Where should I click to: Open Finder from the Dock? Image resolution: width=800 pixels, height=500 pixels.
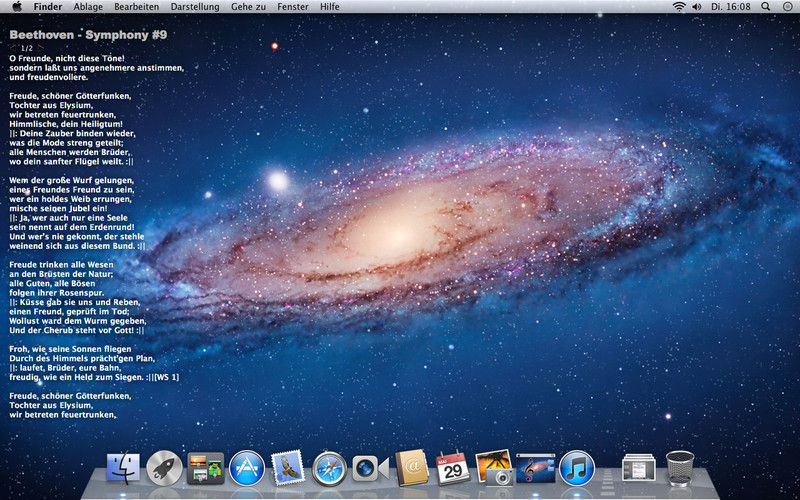[123, 467]
